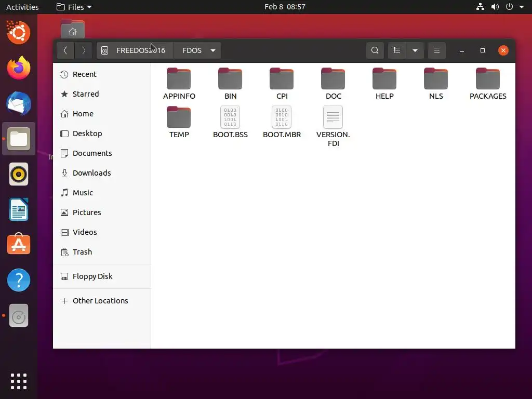Launch Thunderbird mail from the dock
This screenshot has width=532, height=399.
point(19,103)
